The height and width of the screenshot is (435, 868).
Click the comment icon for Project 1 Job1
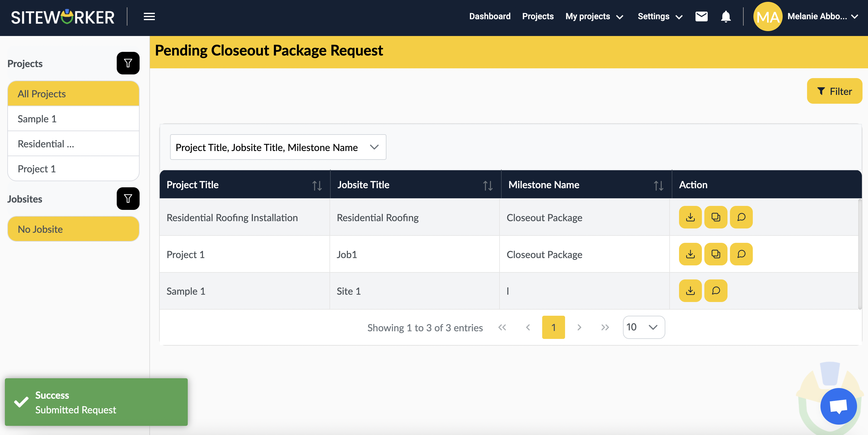point(741,254)
